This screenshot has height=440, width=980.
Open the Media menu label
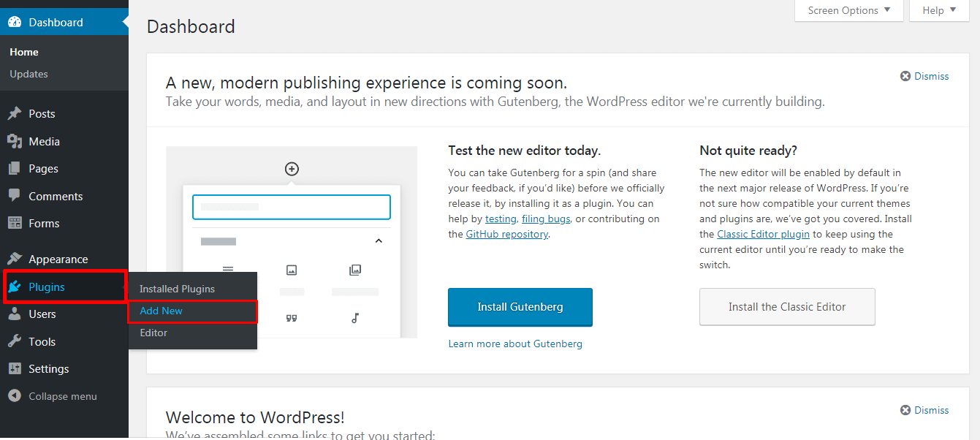point(44,141)
